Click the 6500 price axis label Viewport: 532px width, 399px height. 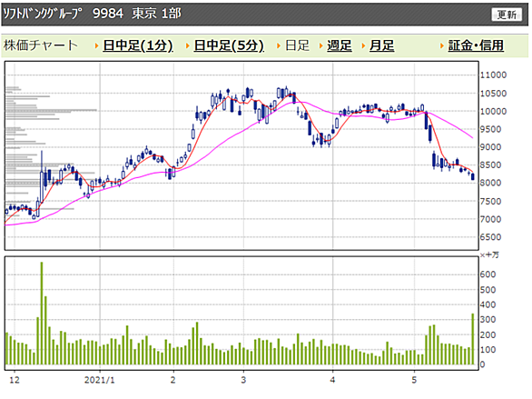pos(490,237)
